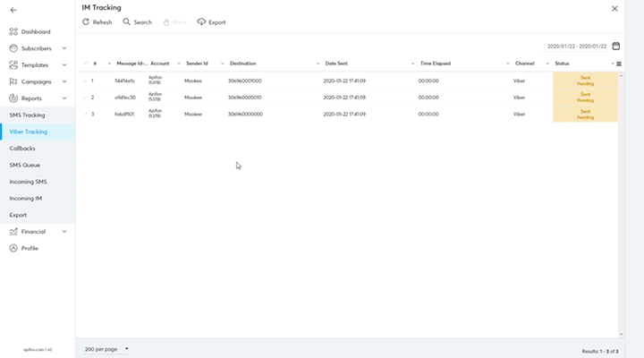Sort by the Date Sent column header
This screenshot has width=644, height=358.
click(337, 64)
